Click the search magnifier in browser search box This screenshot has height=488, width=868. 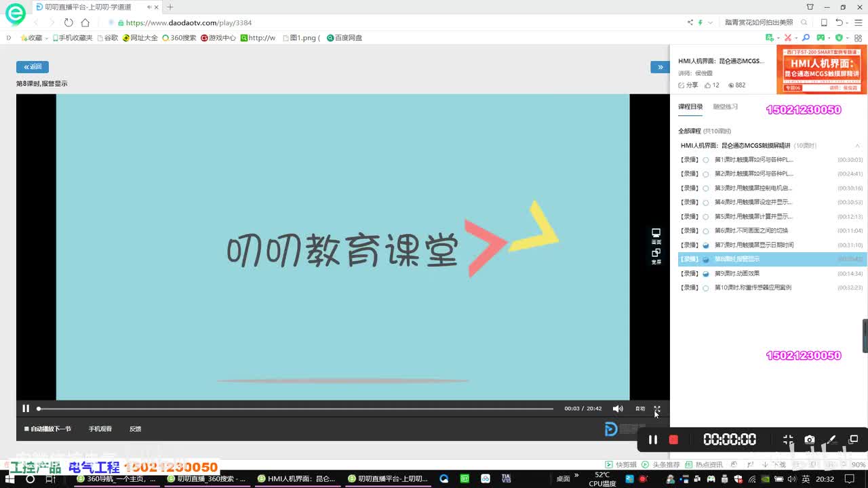click(x=804, y=22)
